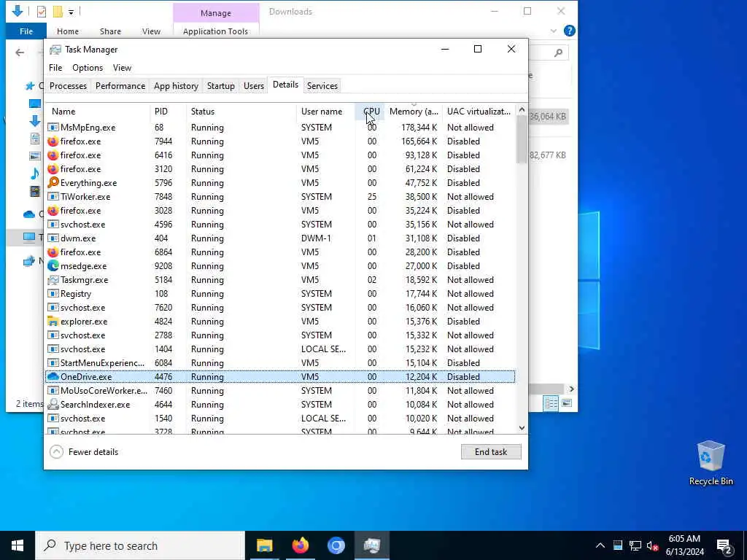Sort by the Name column header
This screenshot has height=560, width=747.
(98, 111)
